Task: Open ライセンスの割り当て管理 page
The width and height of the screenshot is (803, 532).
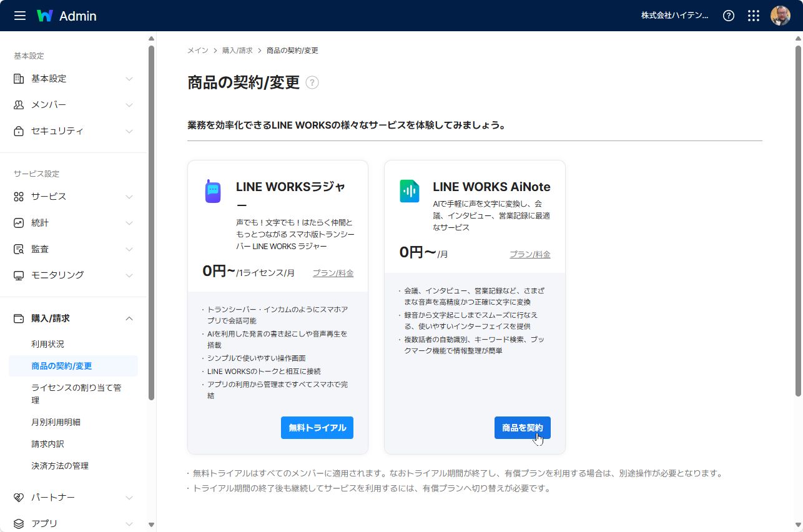Action: pos(76,394)
